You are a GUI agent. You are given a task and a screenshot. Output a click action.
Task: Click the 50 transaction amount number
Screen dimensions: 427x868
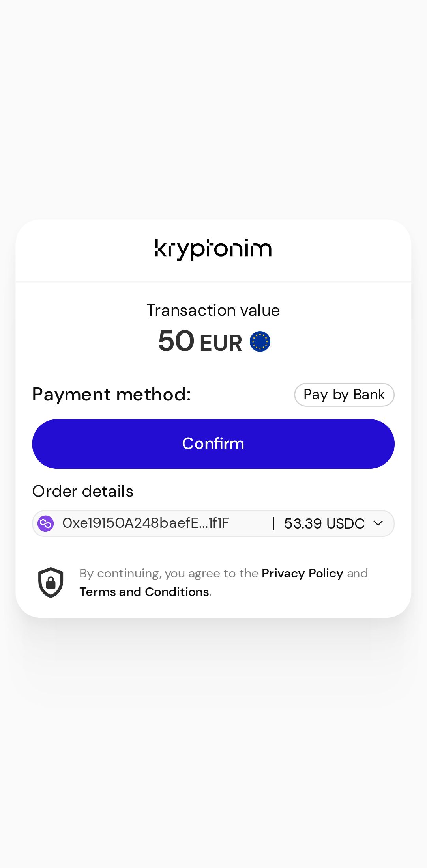point(176,341)
